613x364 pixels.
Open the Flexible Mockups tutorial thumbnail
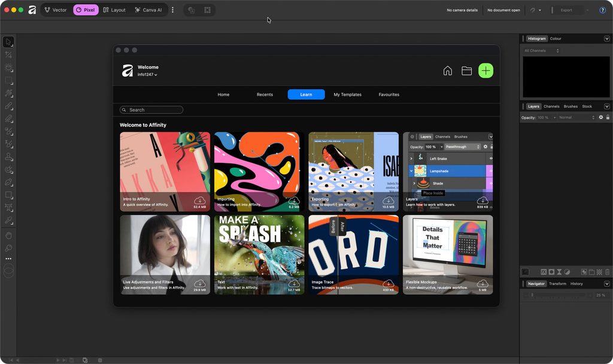[x=448, y=254]
